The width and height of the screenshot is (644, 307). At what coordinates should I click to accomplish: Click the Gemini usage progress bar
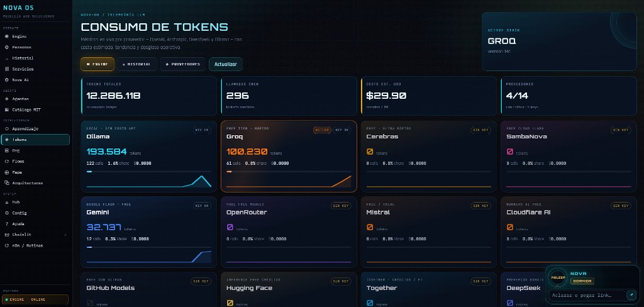148,247
